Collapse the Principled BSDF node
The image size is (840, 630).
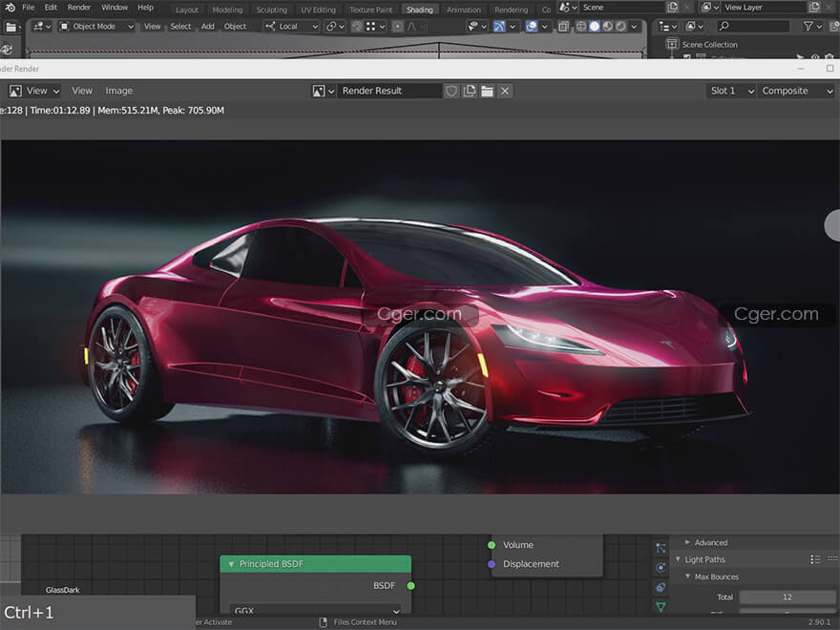tap(231, 564)
